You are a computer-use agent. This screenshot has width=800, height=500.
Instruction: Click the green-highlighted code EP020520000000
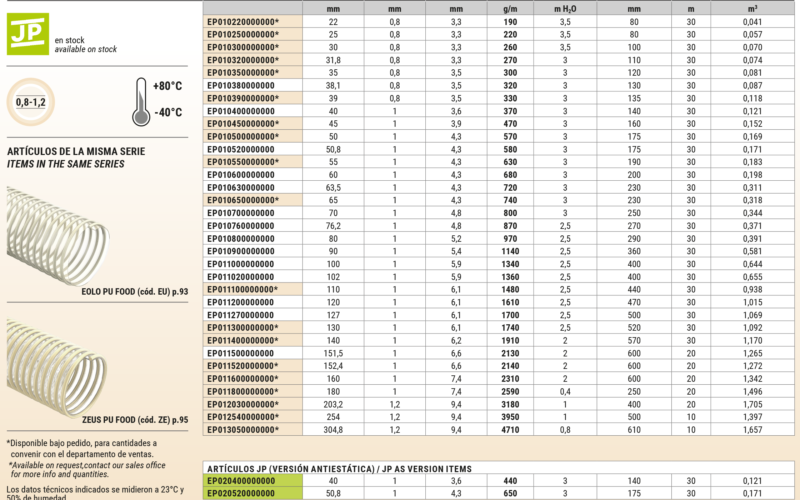click(x=240, y=493)
